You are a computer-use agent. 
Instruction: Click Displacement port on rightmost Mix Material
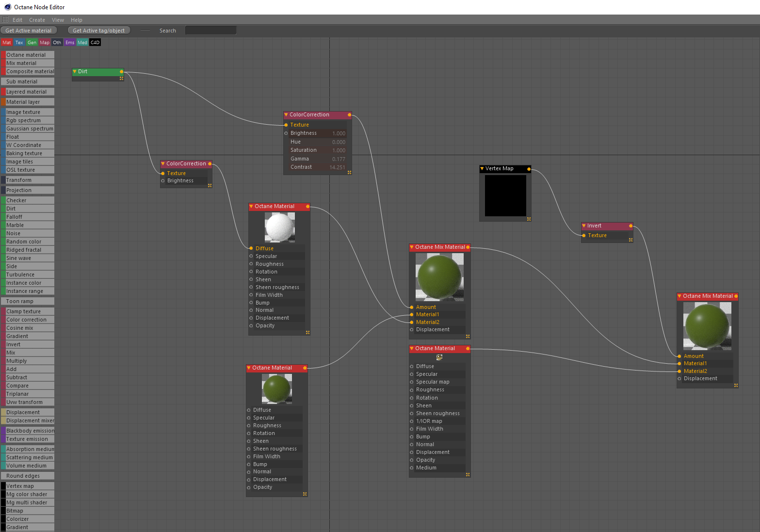[679, 379]
